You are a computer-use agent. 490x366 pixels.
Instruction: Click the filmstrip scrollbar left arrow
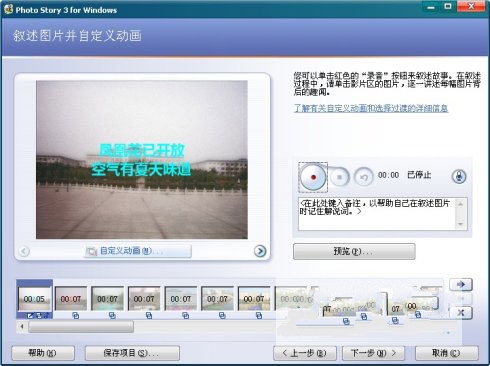tap(22, 327)
